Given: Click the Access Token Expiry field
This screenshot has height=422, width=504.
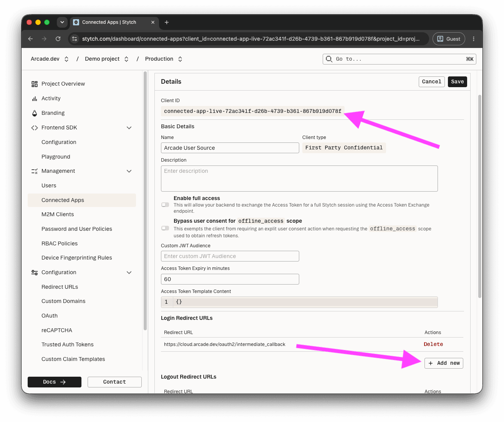Looking at the screenshot, I should (x=230, y=279).
